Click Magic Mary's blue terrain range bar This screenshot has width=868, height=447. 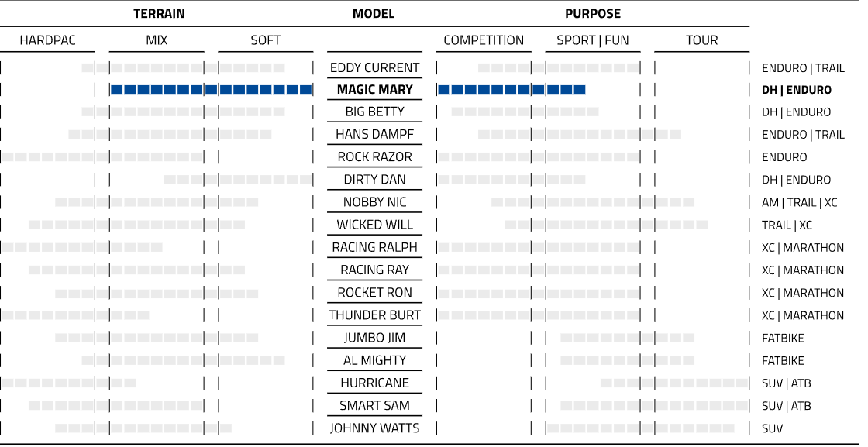tap(211, 90)
